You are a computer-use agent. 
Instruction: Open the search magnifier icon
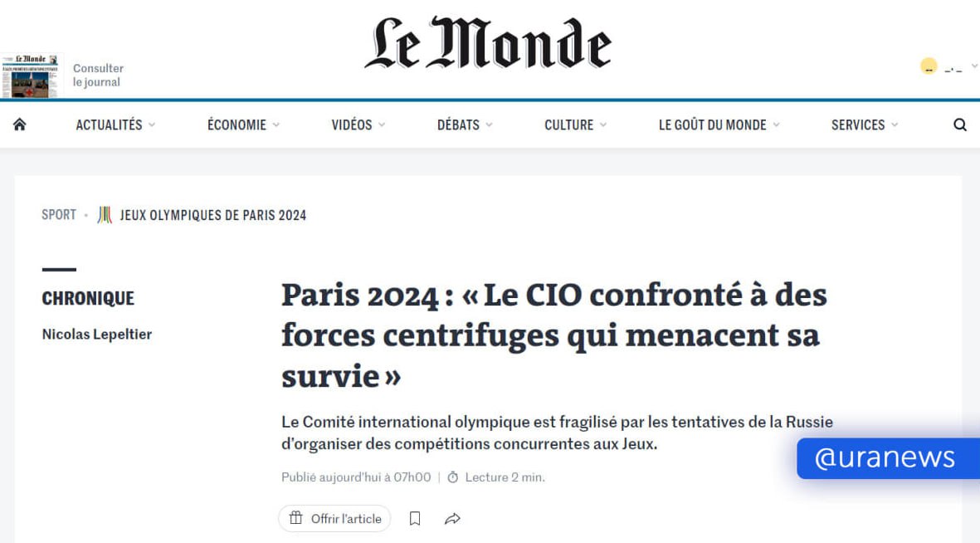(960, 125)
